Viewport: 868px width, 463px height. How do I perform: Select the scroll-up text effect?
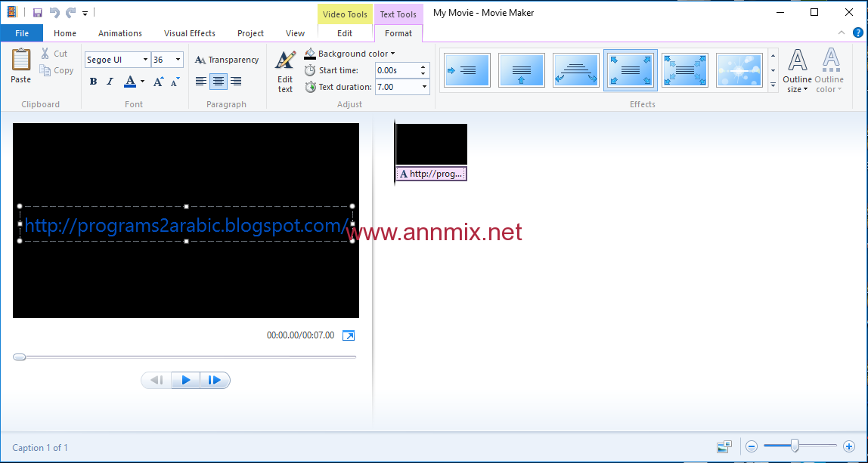[522, 70]
